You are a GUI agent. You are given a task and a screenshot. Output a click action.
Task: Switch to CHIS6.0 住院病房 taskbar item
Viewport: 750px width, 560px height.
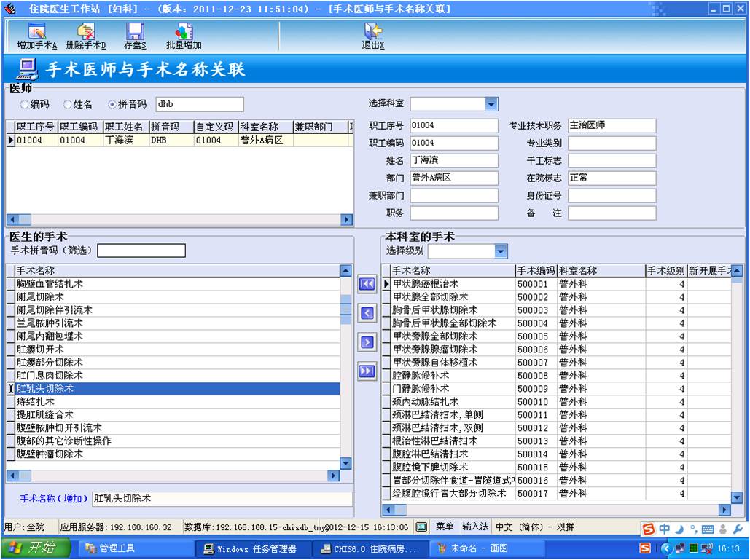coord(370,548)
